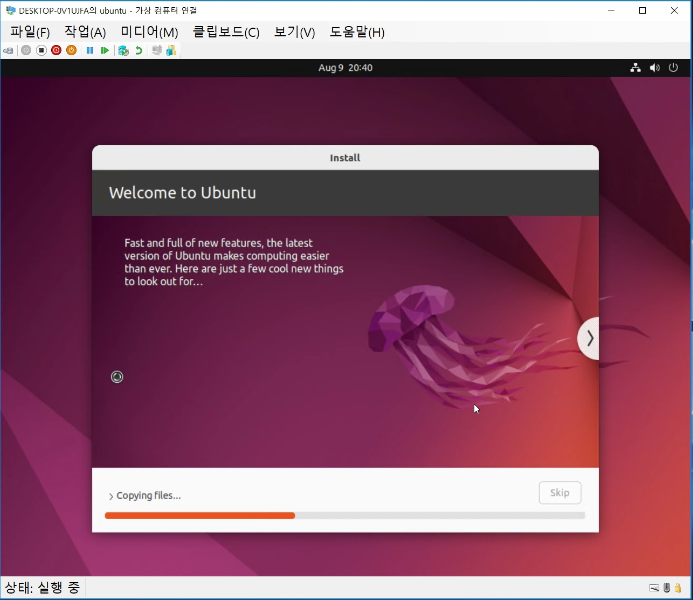Screen dimensions: 693x600
Task: Open the 미디어(M) menu
Action: coord(149,32)
